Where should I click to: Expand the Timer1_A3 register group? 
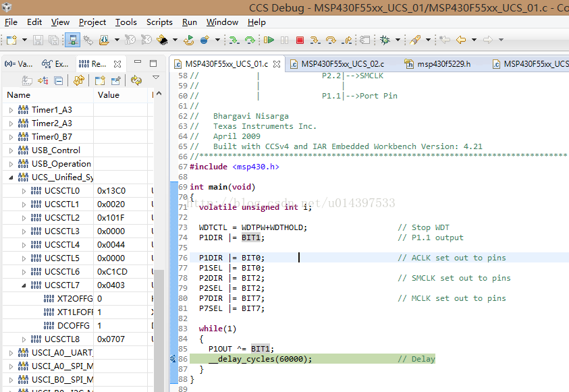point(11,110)
